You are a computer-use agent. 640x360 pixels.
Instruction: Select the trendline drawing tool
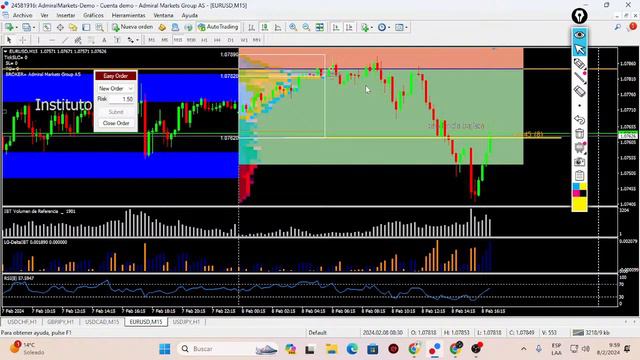point(65,40)
